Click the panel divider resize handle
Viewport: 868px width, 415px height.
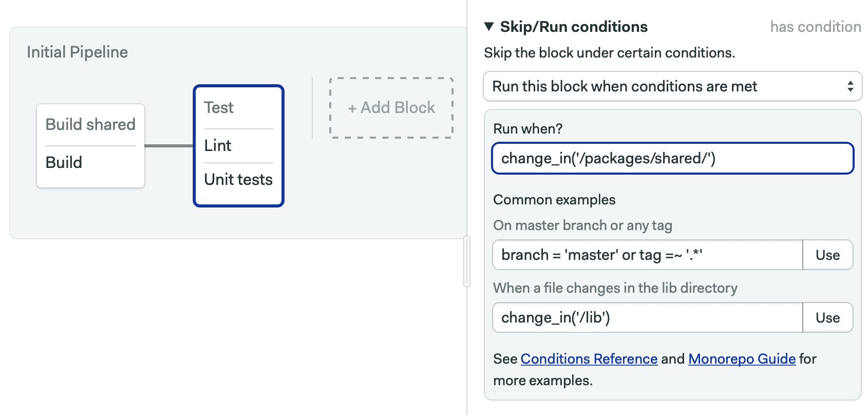(466, 261)
